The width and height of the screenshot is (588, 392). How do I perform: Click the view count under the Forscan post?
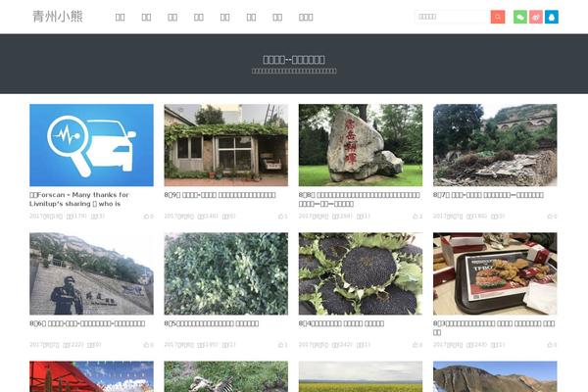(76, 216)
